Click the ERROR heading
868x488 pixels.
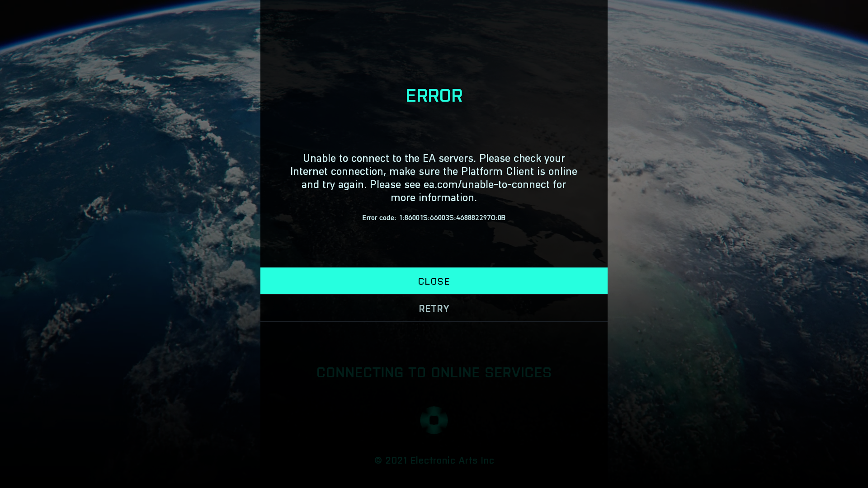click(x=434, y=95)
